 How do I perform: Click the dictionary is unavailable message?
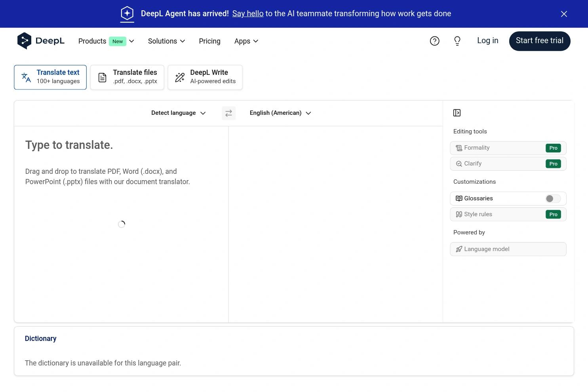coord(103,363)
